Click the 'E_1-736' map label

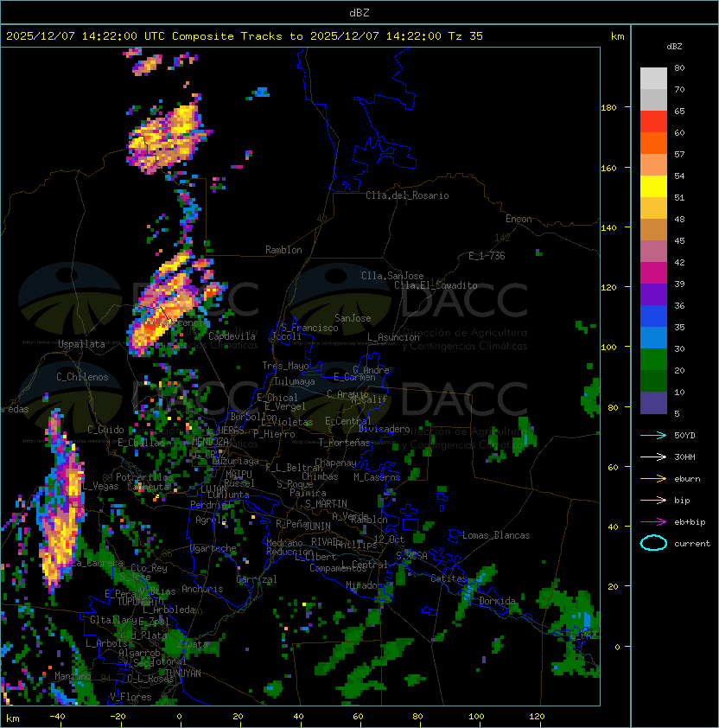click(487, 256)
